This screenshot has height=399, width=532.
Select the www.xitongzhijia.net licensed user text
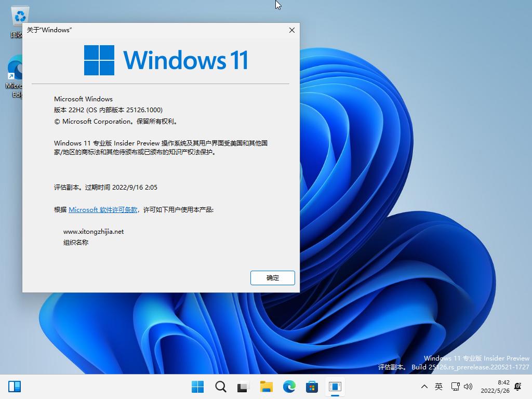point(94,231)
